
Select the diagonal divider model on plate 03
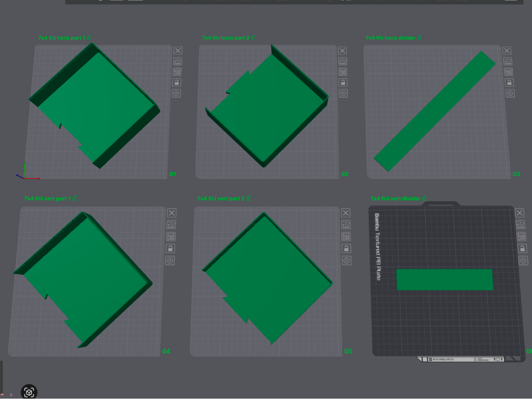tap(435, 111)
